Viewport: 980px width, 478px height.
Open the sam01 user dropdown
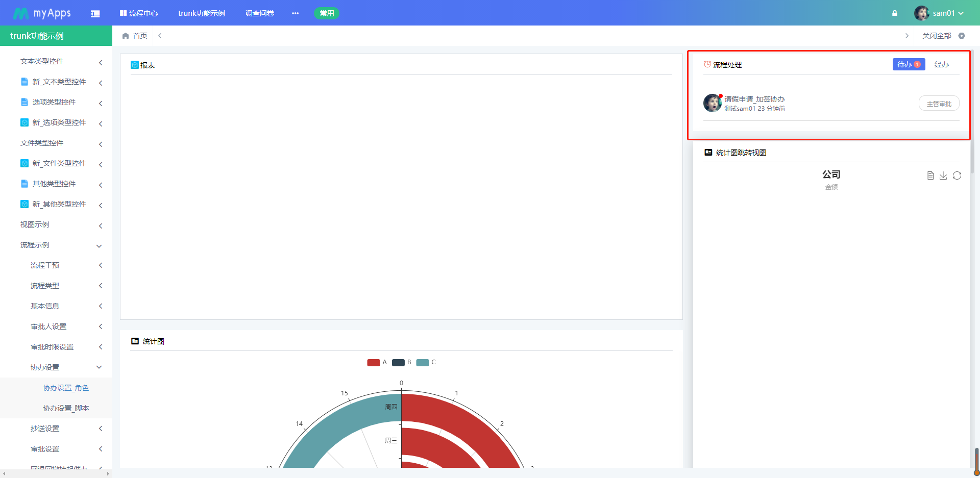pos(939,13)
